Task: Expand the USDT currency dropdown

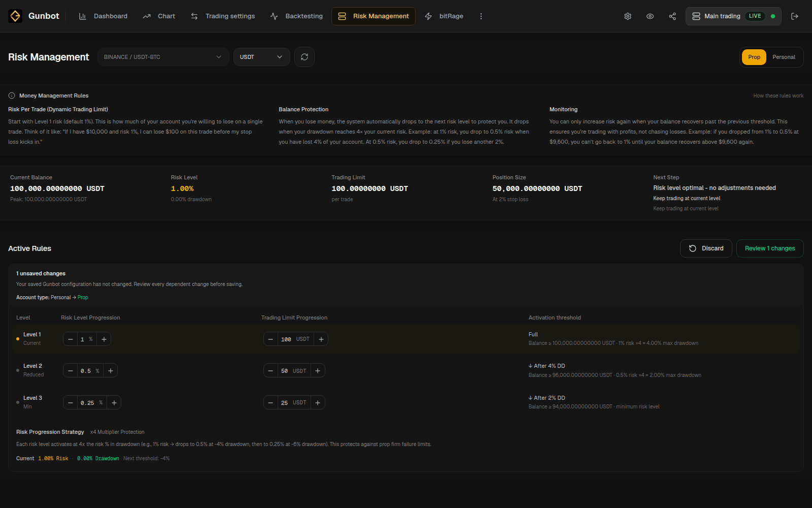Action: point(261,57)
